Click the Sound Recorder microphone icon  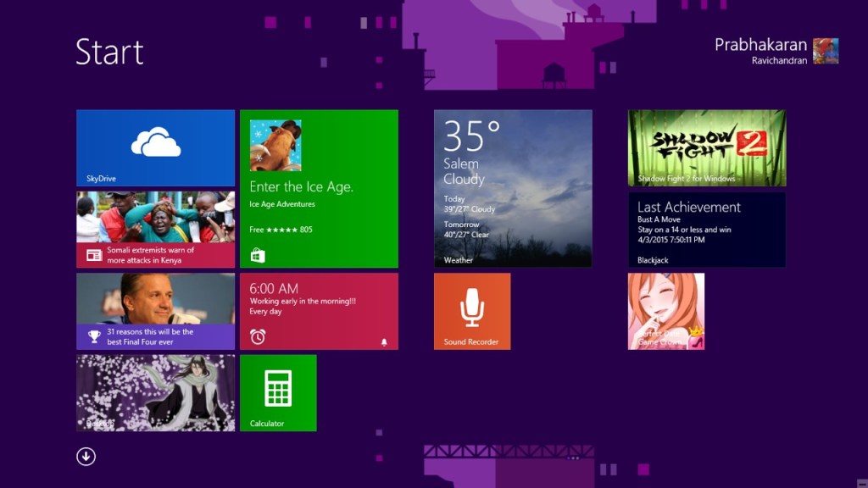pyautogui.click(x=472, y=307)
